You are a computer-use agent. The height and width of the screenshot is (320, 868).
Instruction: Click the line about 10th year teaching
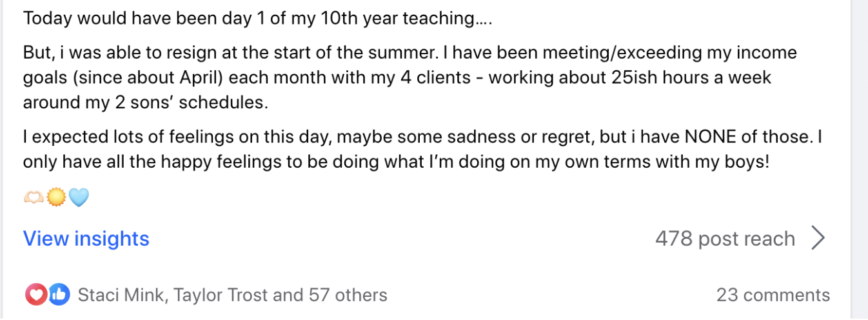click(x=258, y=18)
